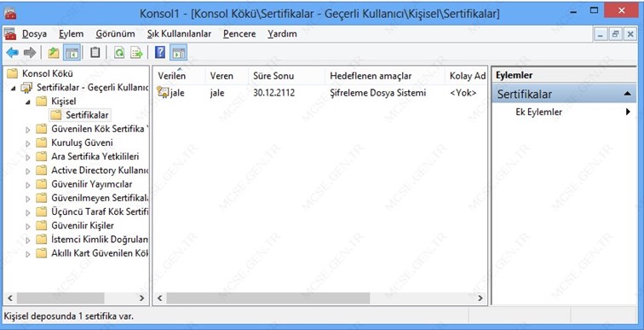This screenshot has height=330, width=644.
Task: Sort by Hedeflenen amaçlar column header
Action: pos(385,76)
